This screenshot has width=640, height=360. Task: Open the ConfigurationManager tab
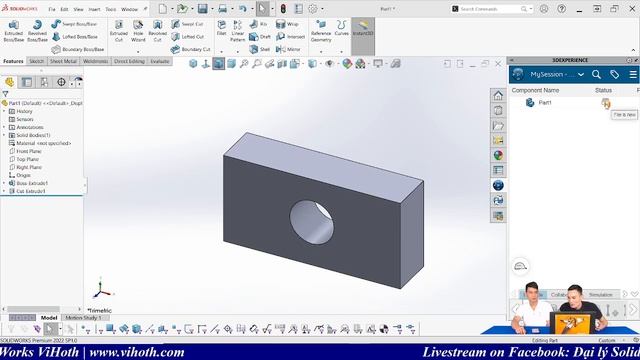44,82
